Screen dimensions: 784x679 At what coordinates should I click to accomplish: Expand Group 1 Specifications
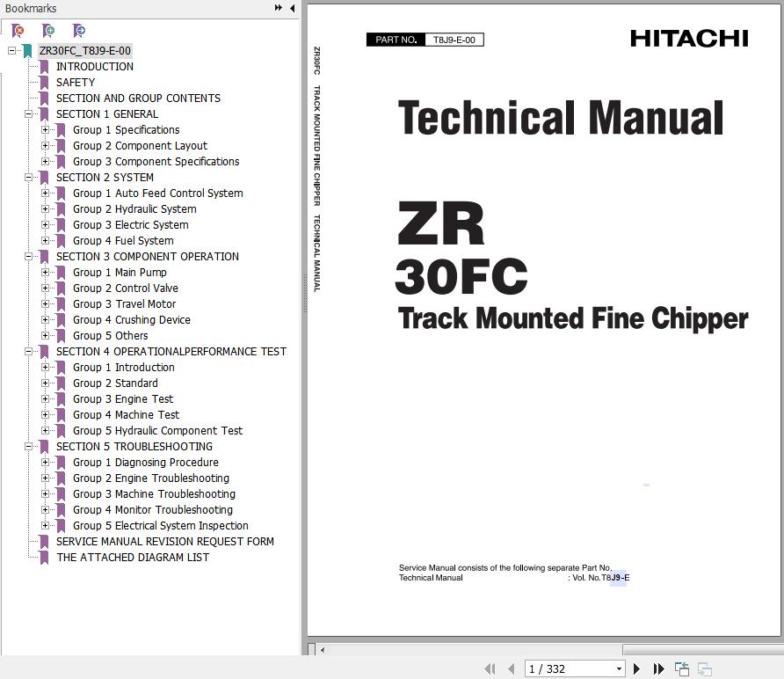45,129
